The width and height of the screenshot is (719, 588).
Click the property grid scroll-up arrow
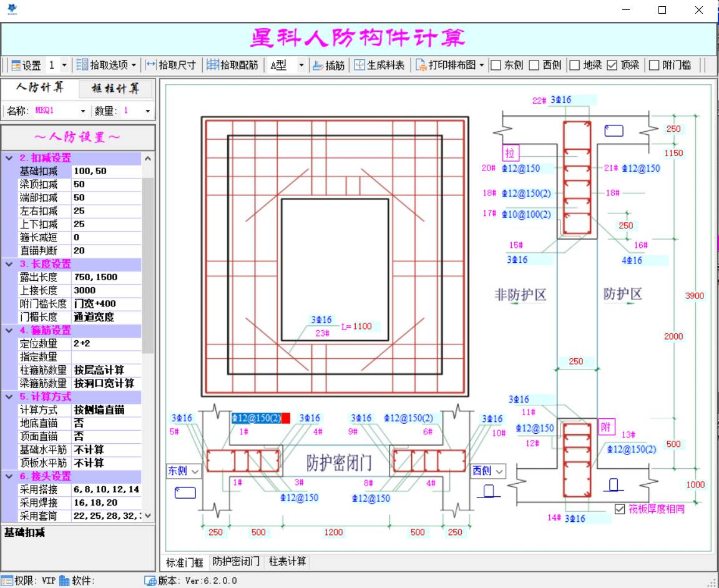click(x=148, y=159)
